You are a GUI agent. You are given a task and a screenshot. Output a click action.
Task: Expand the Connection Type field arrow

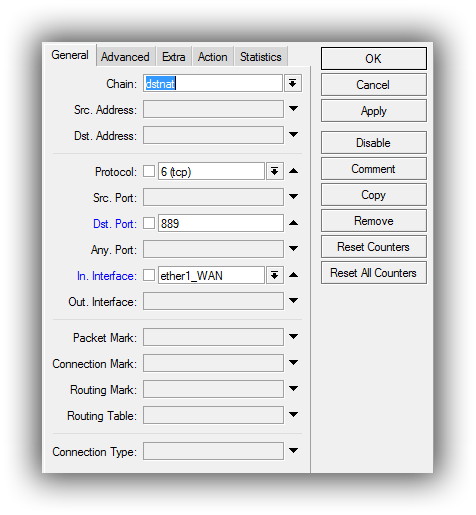coord(293,451)
